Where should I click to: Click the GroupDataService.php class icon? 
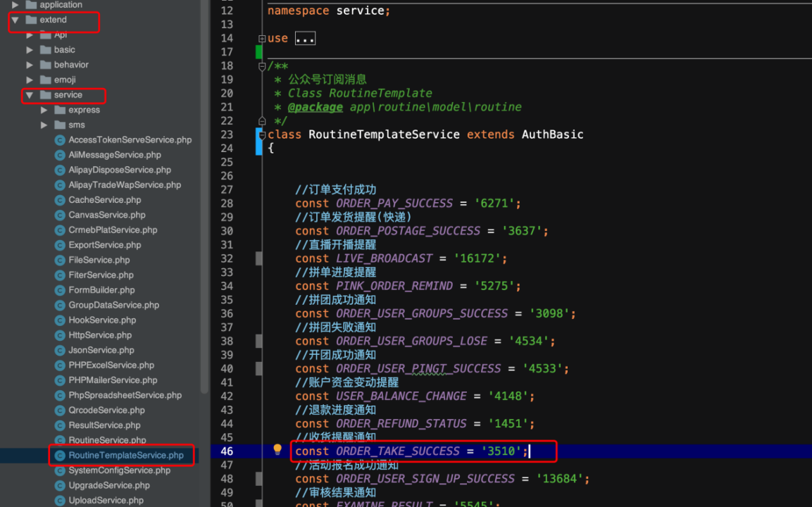pos(60,305)
